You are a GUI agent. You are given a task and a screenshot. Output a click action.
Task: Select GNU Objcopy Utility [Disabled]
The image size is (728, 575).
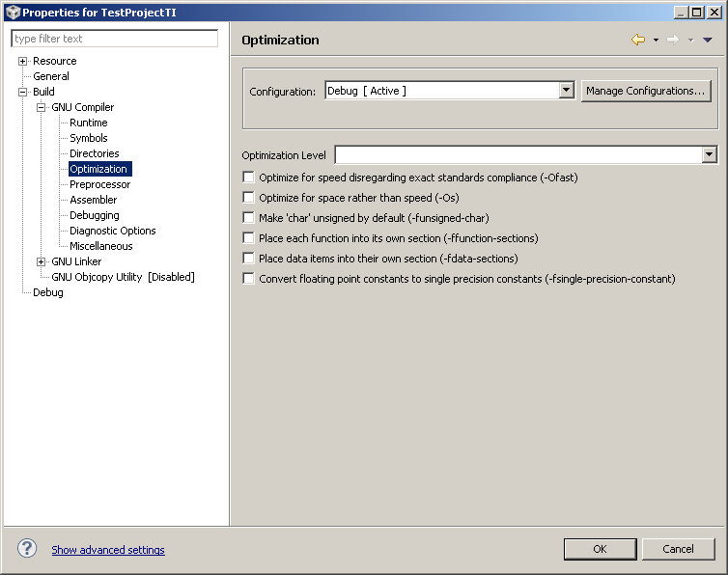123,277
